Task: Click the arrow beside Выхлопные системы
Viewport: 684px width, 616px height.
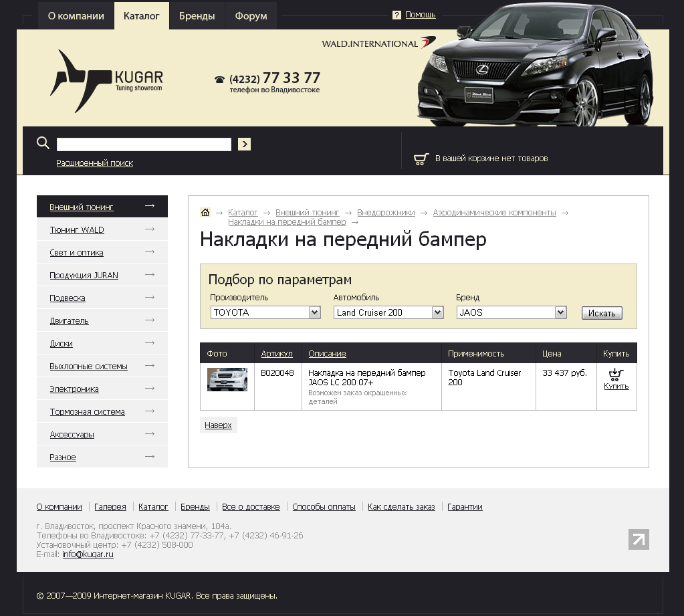Action: (150, 366)
